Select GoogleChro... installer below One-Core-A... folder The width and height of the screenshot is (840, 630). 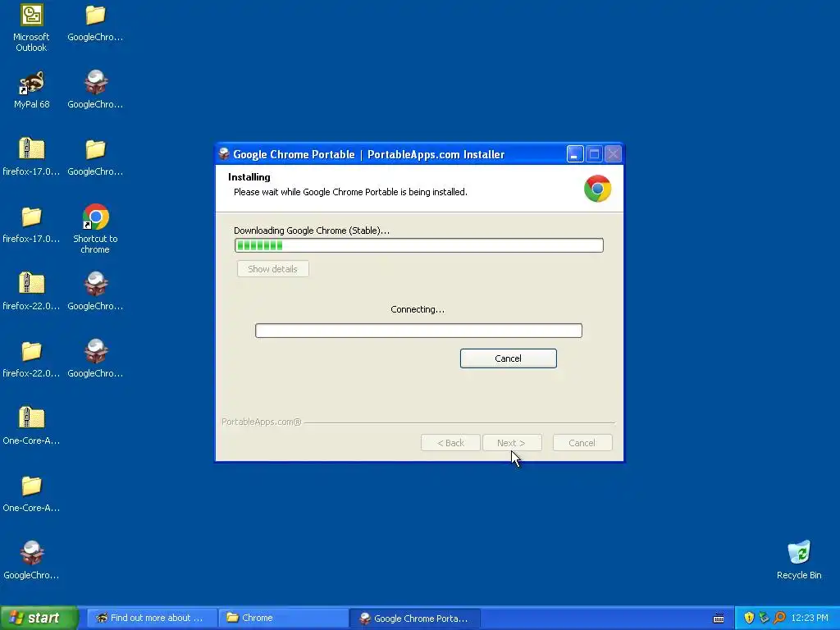pos(31,560)
